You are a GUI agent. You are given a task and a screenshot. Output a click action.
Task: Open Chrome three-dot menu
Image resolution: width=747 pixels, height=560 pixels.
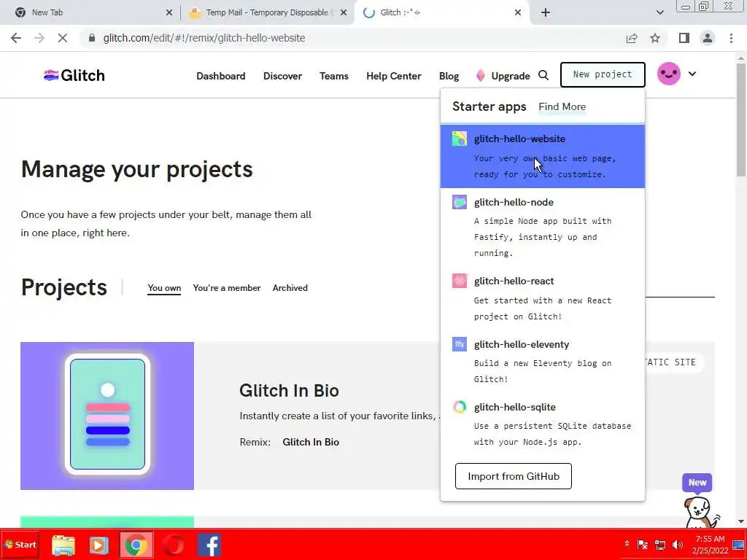731,38
